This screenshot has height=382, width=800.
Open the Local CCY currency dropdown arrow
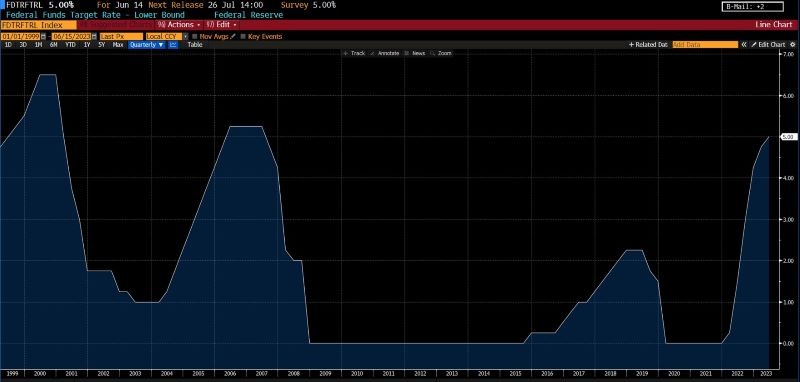click(186, 37)
